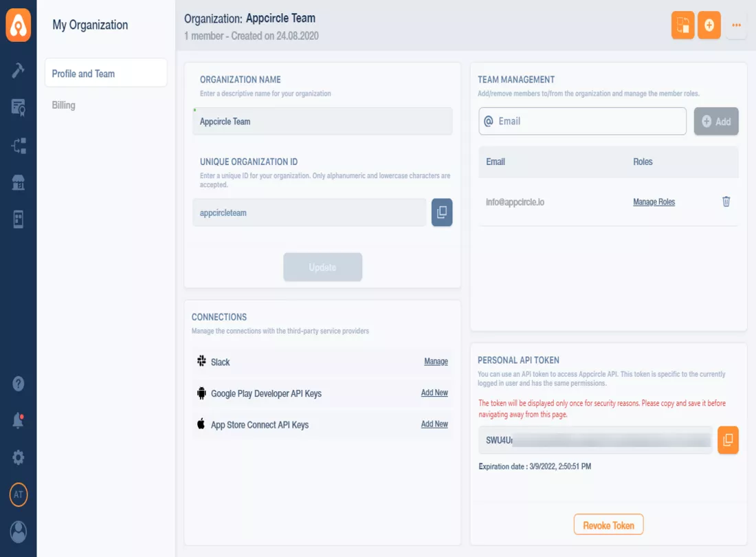The height and width of the screenshot is (557, 756).
Task: Open the Manage Roles link
Action: click(x=654, y=202)
